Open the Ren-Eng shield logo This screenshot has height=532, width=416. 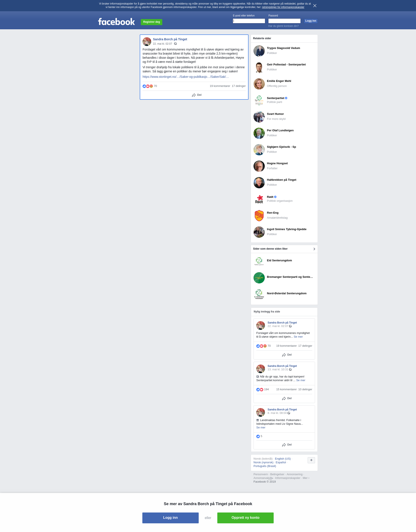click(x=259, y=216)
